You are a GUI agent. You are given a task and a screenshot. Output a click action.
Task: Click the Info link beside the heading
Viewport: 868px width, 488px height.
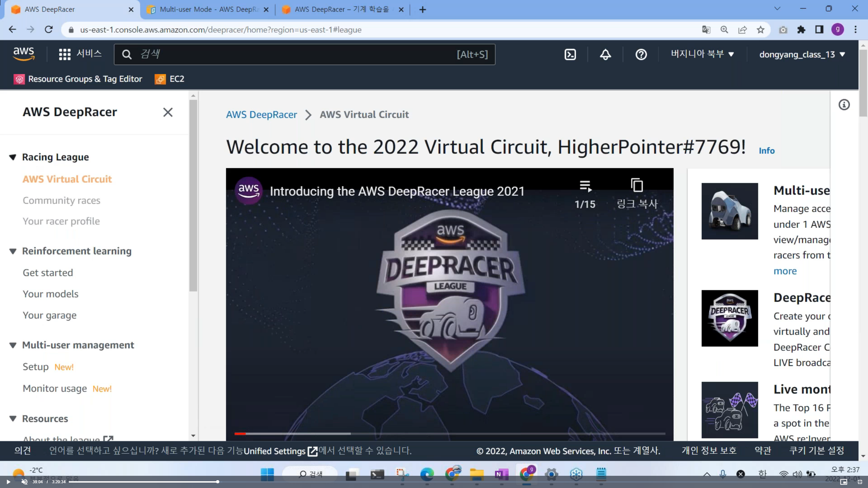click(766, 151)
